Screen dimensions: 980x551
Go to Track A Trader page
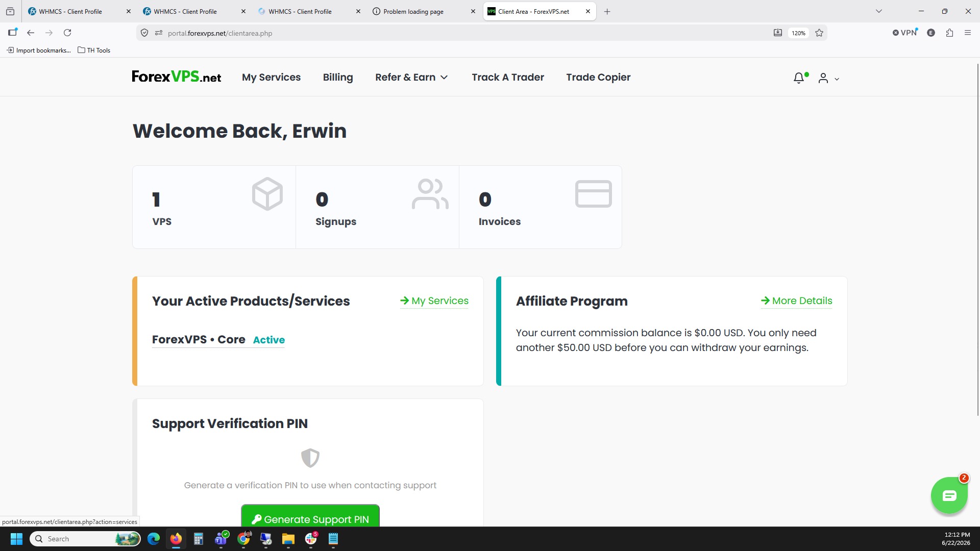[x=507, y=77]
